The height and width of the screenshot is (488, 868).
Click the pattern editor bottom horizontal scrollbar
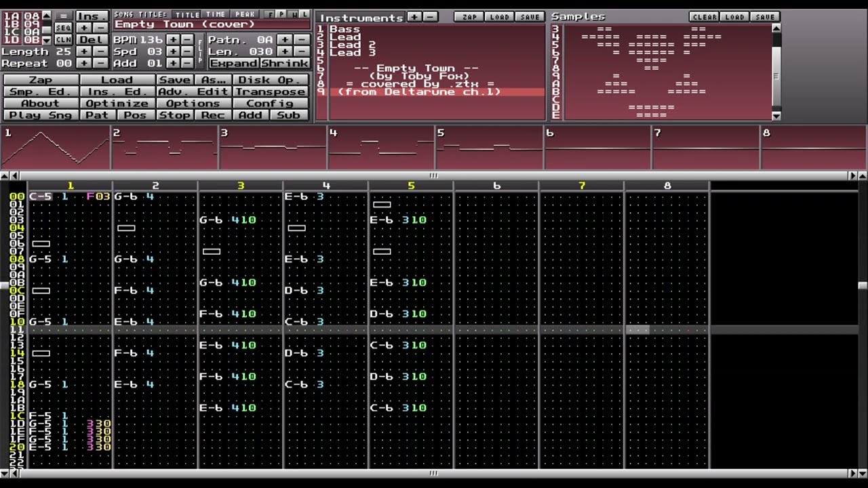click(433, 473)
